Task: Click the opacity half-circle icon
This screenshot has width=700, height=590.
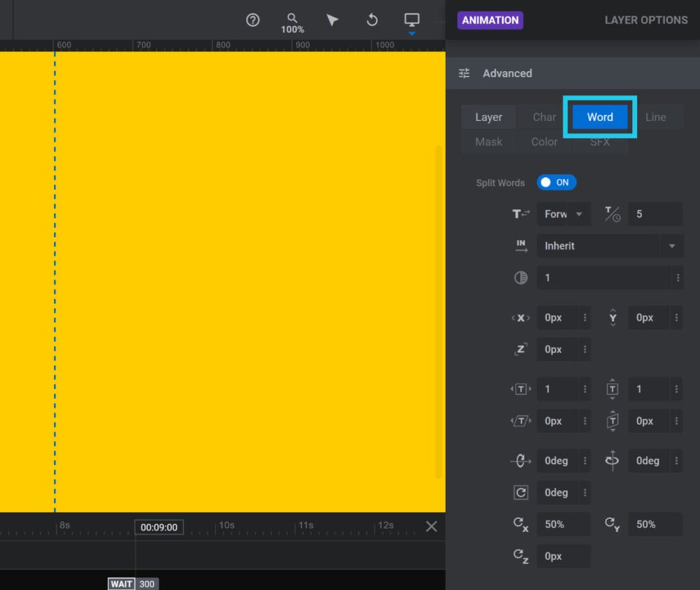Action: click(520, 278)
